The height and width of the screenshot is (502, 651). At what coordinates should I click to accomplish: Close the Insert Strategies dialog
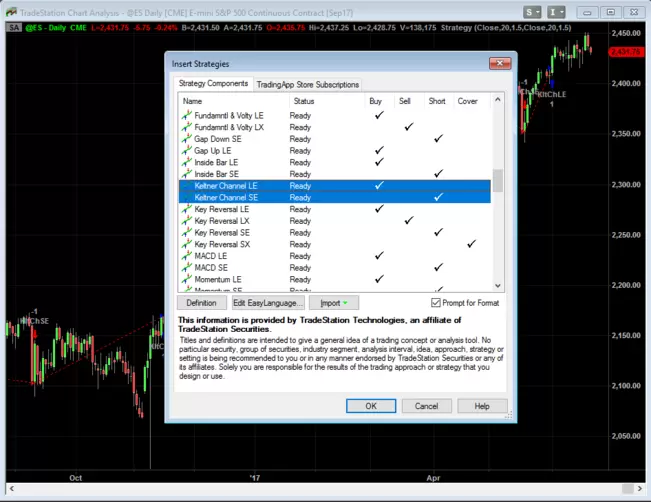pos(499,64)
